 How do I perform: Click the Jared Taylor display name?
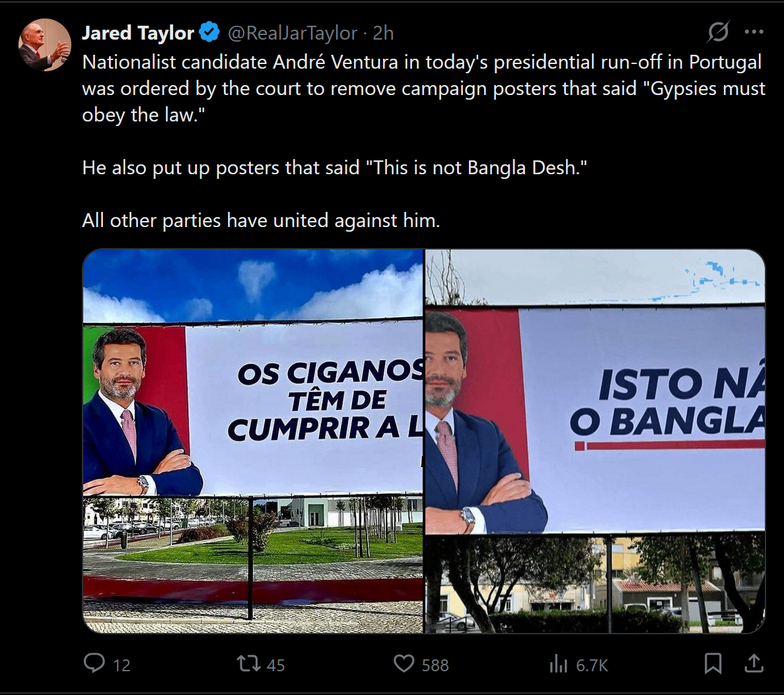pos(138,33)
